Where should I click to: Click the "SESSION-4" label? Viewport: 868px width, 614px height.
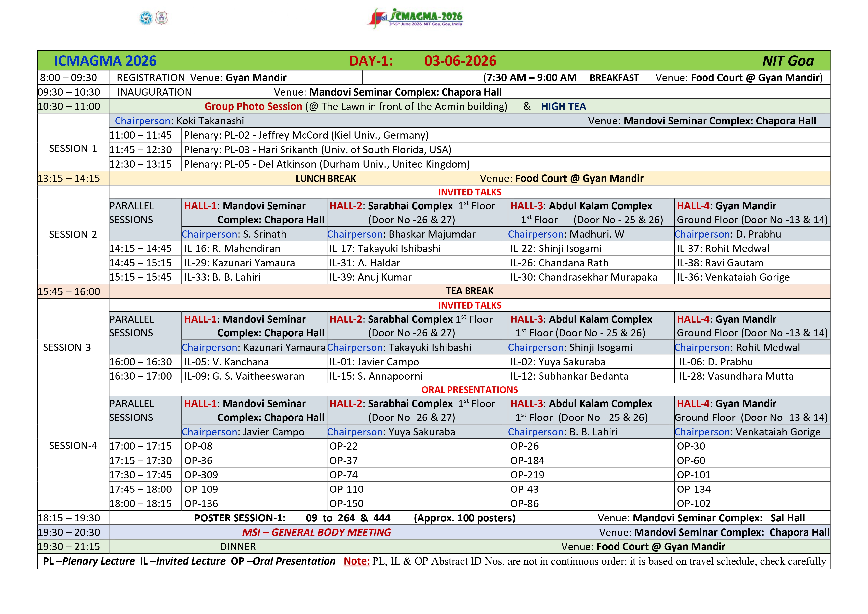click(x=73, y=446)
